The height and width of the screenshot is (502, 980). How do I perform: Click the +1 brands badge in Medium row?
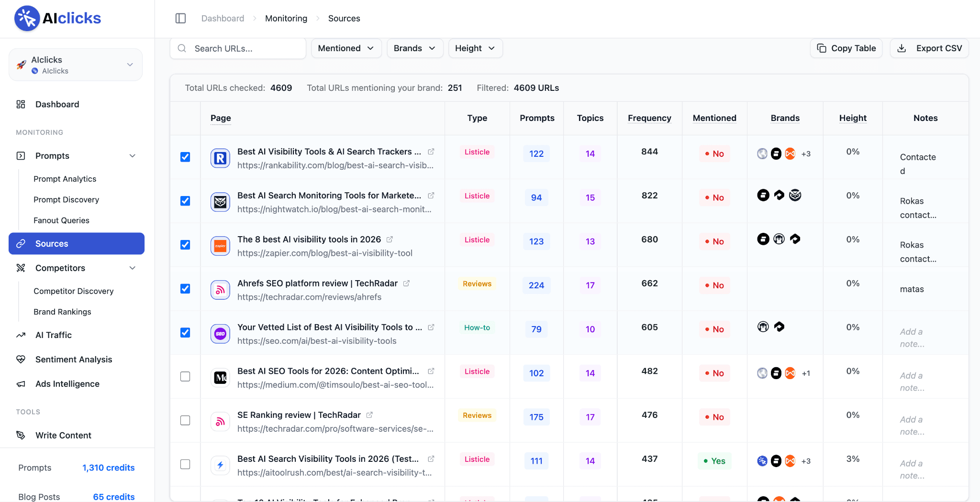click(x=806, y=373)
